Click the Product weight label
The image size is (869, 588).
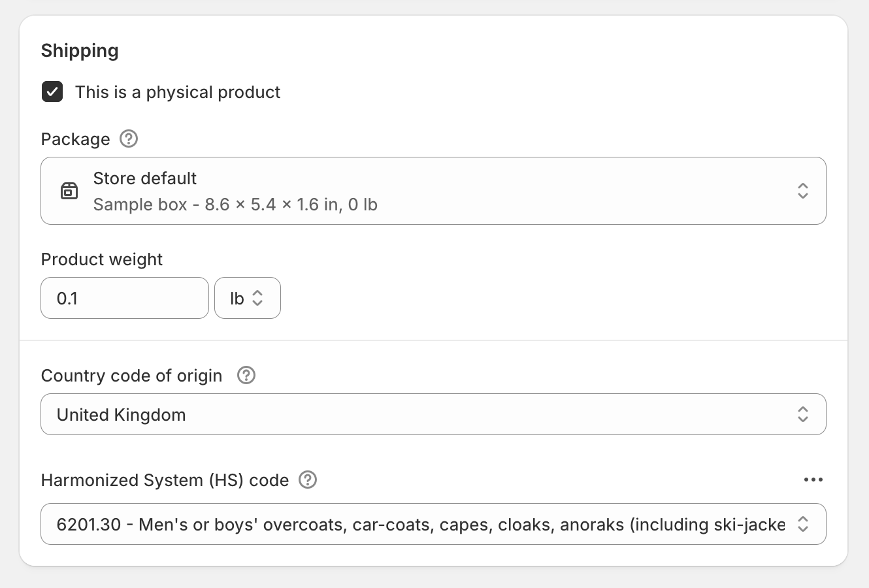click(x=102, y=259)
